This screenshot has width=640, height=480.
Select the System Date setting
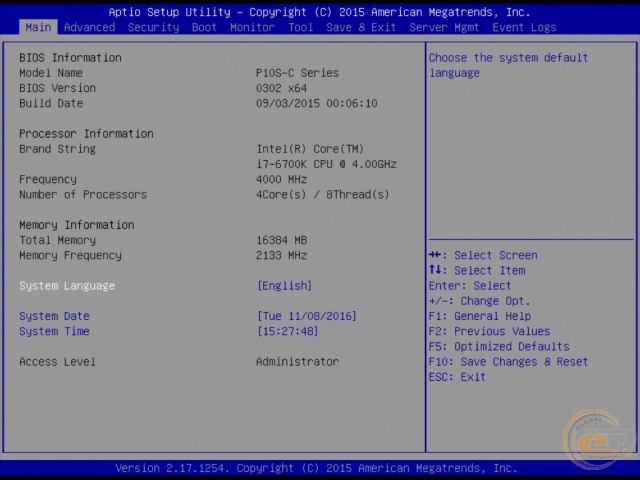point(54,316)
